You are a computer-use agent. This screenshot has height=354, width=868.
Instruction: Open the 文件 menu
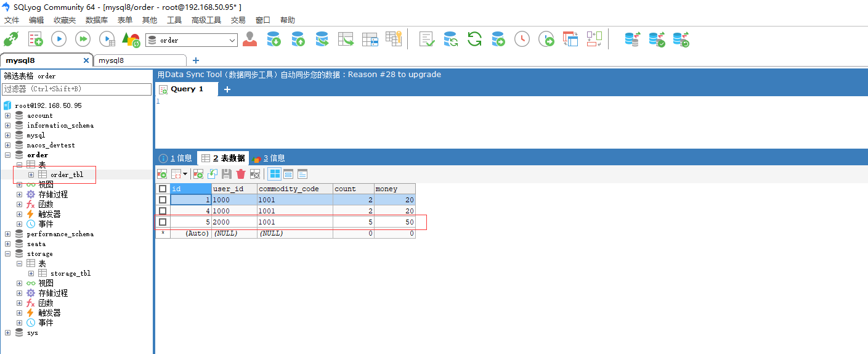pos(12,20)
